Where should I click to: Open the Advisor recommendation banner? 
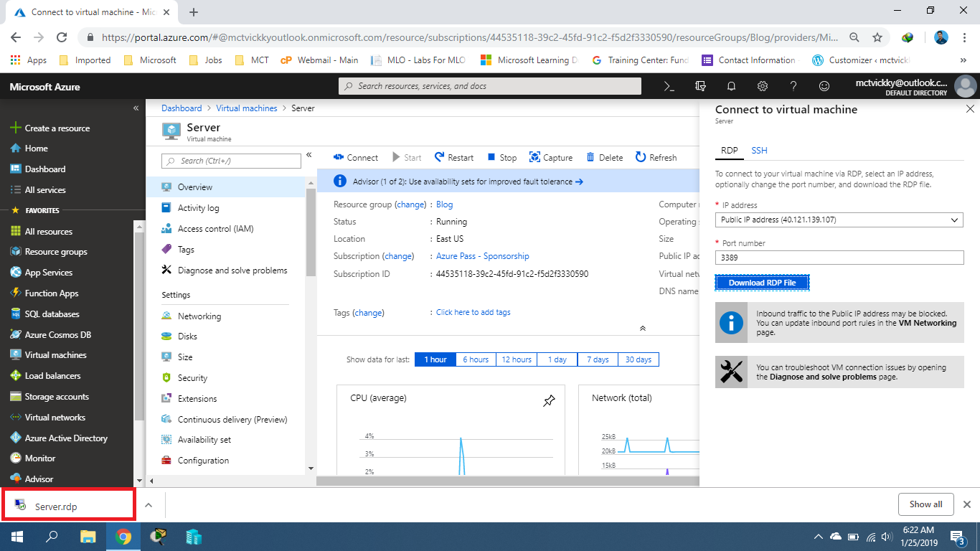point(508,182)
